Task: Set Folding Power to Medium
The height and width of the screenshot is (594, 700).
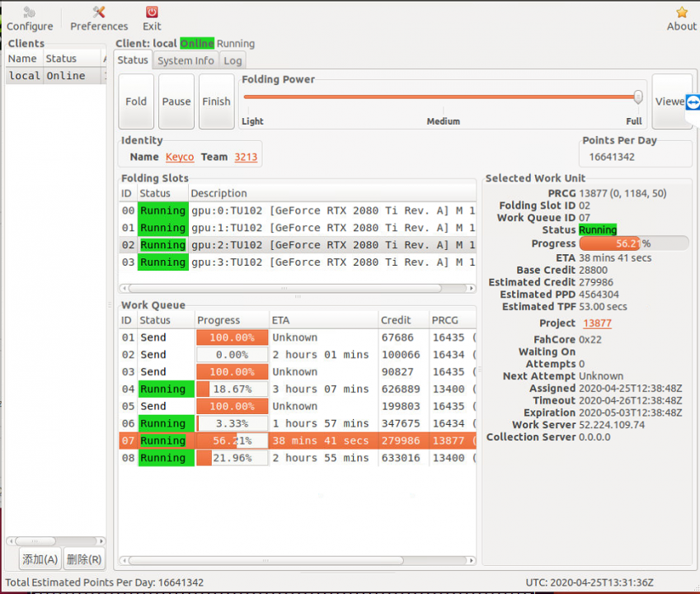Action: tap(444, 121)
